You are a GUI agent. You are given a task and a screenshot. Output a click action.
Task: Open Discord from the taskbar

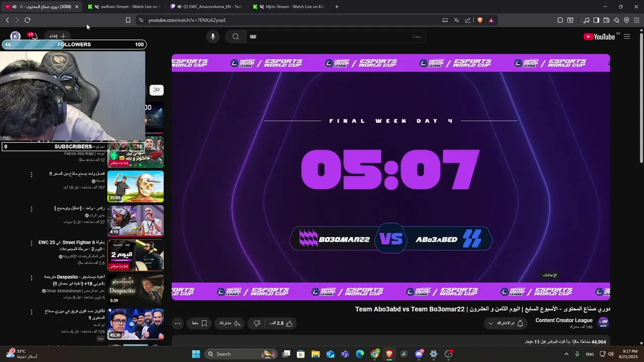coord(419,354)
